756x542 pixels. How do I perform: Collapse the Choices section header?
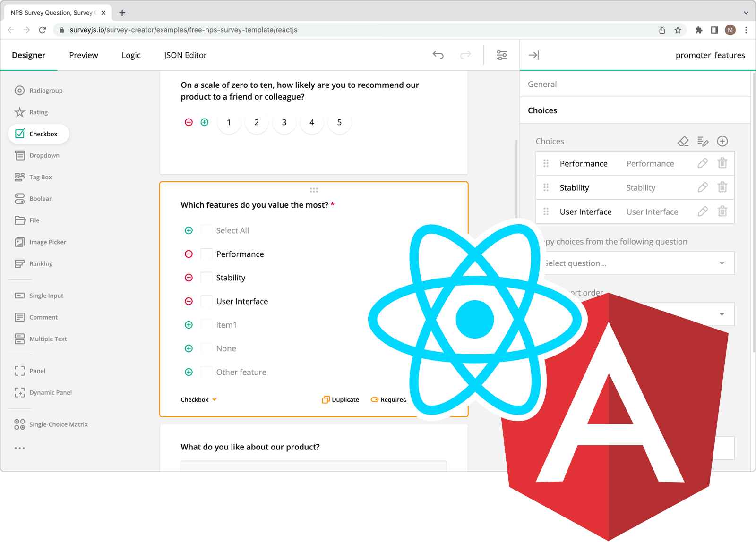pyautogui.click(x=635, y=110)
